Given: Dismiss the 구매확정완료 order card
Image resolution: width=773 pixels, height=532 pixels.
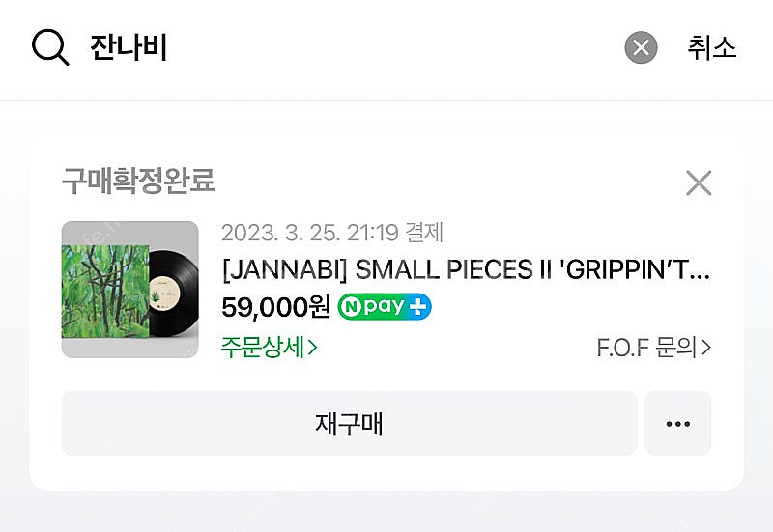Looking at the screenshot, I should click(x=698, y=182).
